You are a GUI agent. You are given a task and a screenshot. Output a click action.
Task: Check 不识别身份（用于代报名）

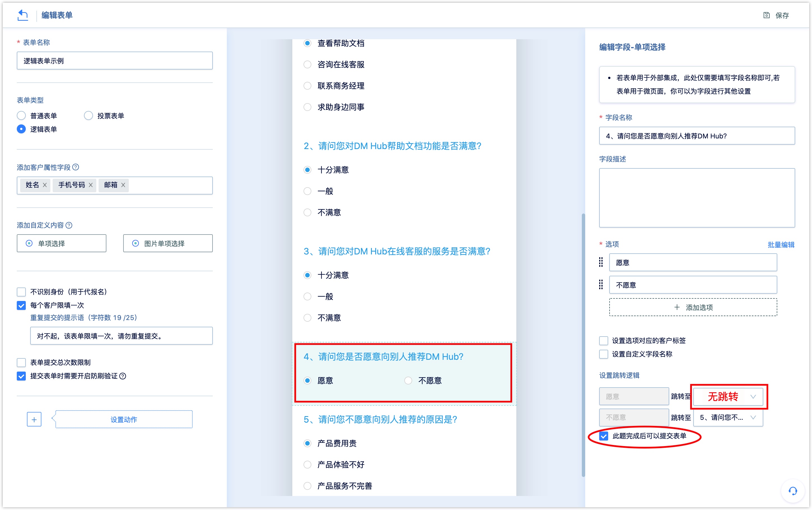tap(21, 292)
